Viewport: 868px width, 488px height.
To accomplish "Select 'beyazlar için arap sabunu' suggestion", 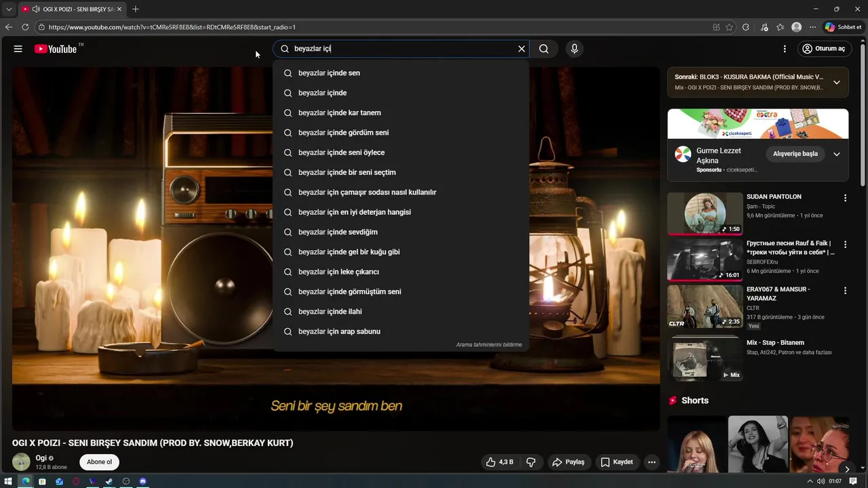I will tap(401, 331).
